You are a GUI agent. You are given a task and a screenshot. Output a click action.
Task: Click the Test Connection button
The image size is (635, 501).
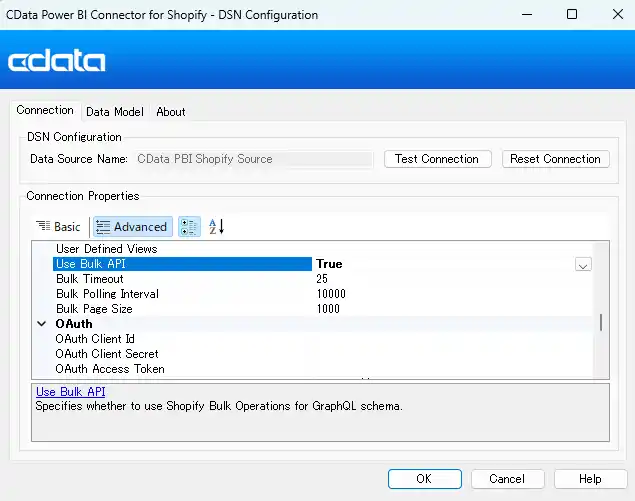pyautogui.click(x=437, y=159)
